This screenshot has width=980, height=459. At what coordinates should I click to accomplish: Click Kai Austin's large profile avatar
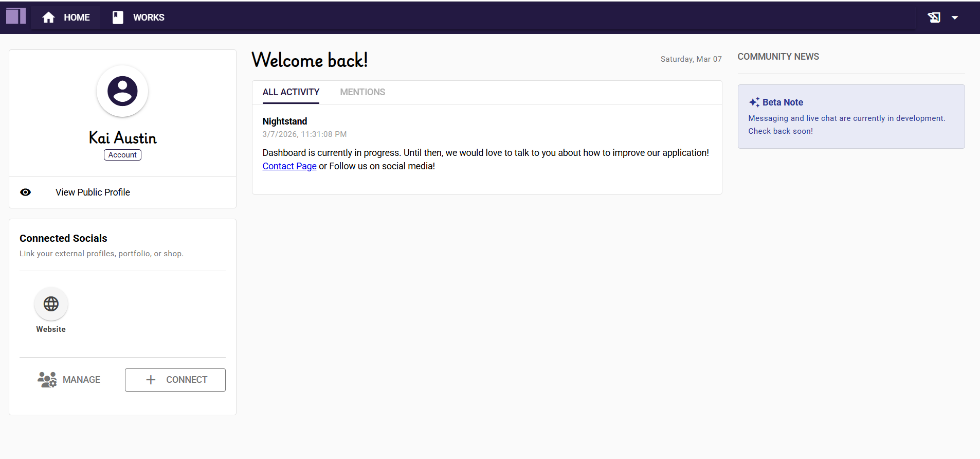(122, 91)
